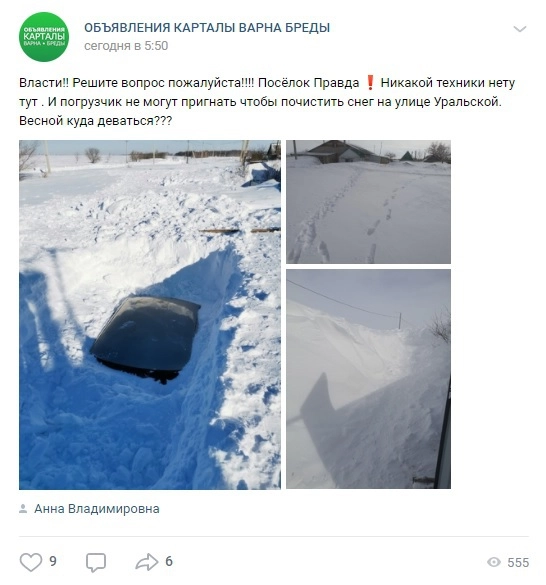Open large photo of buried car roof
Image resolution: width=546 pixels, height=585 pixels.
[150, 315]
